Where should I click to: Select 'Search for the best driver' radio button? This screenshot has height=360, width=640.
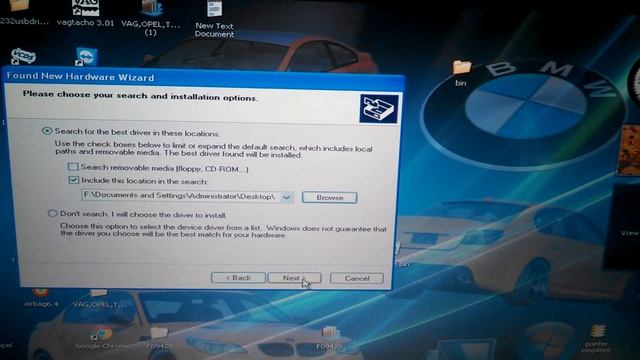pos(47,131)
